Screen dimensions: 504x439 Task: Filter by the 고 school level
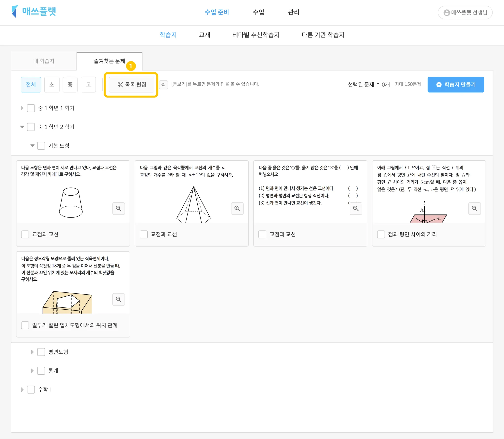[88, 84]
